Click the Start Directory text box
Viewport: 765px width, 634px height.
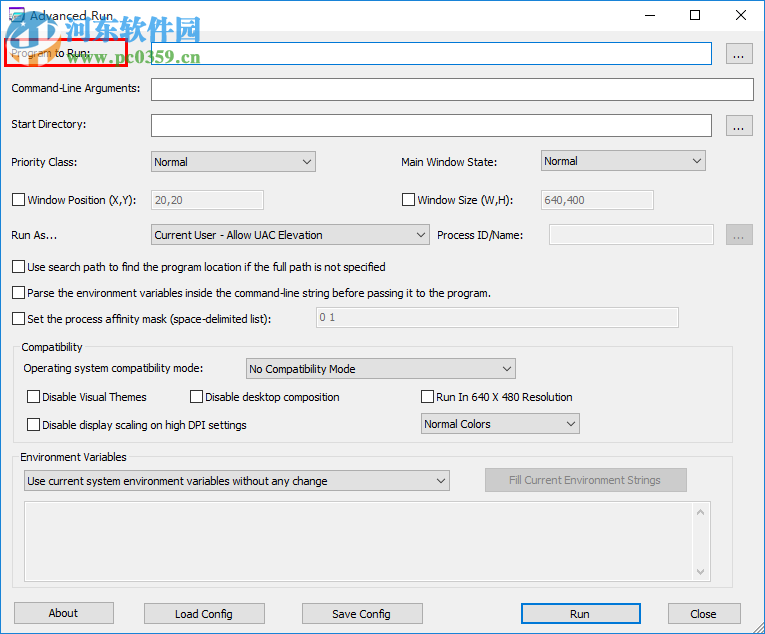(x=431, y=126)
